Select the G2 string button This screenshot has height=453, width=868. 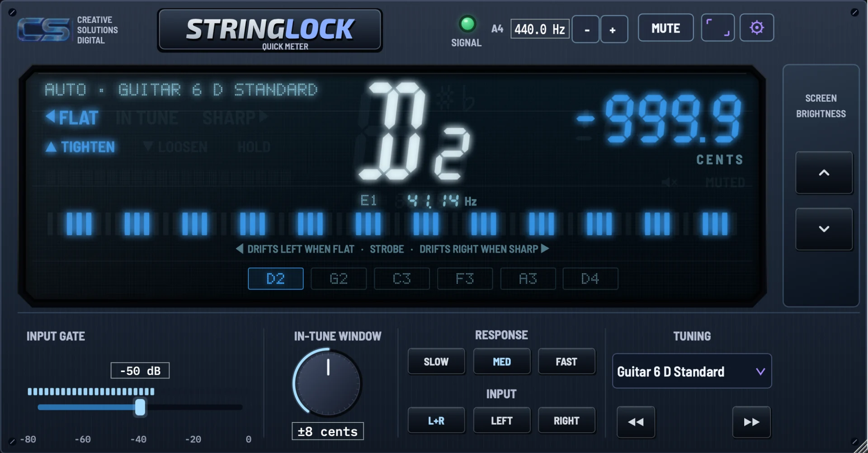pos(339,278)
